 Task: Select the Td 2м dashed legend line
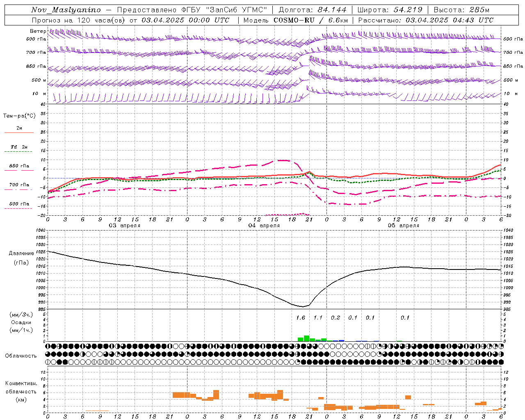18,151
